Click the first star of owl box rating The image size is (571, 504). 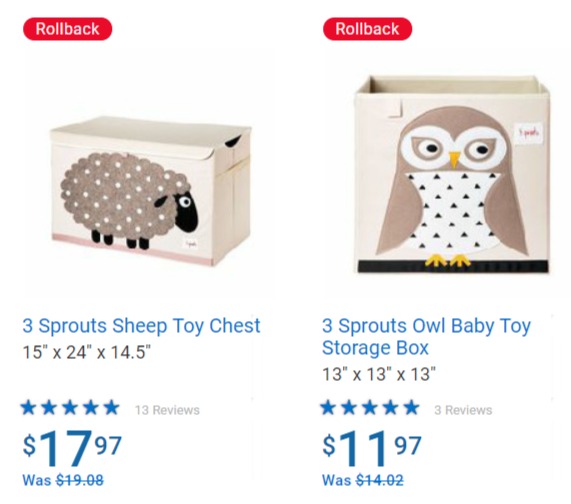(x=328, y=407)
